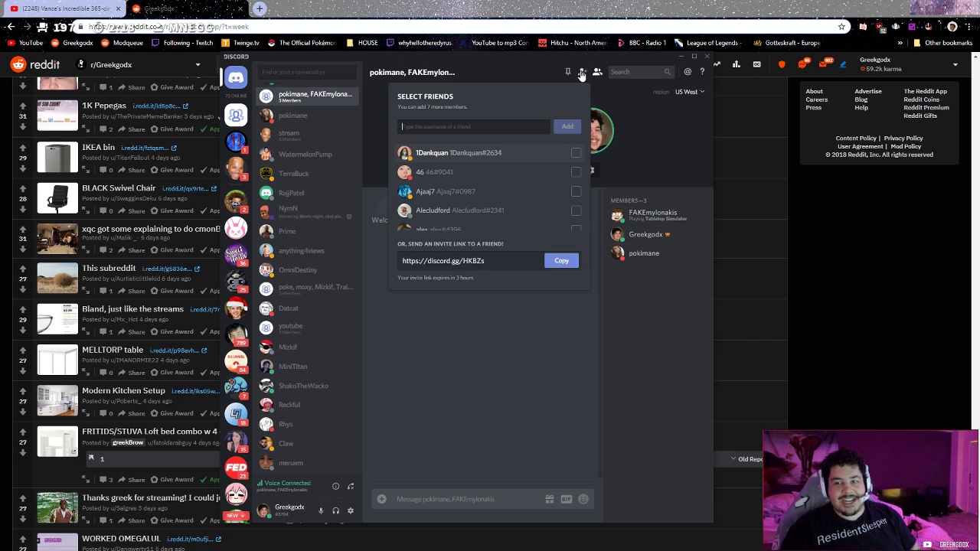Check the Ajaaj7 friend checkbox
The height and width of the screenshot is (551, 980).
click(x=576, y=191)
